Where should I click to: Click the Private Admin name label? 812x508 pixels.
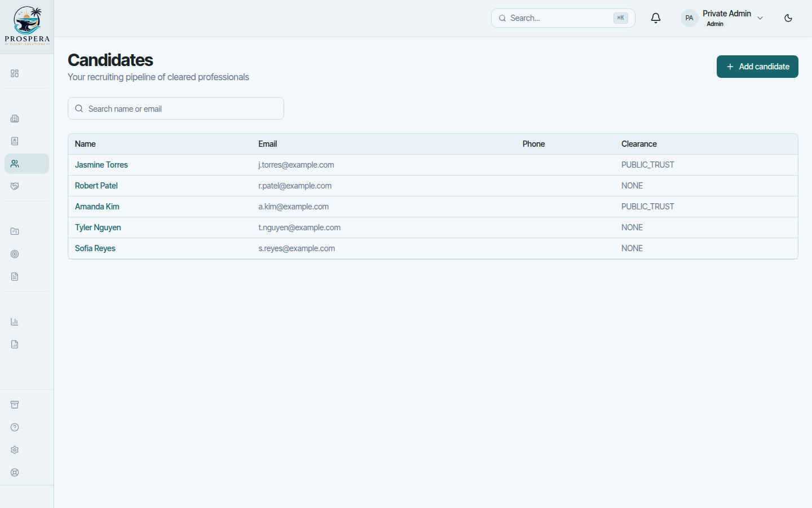pos(727,14)
